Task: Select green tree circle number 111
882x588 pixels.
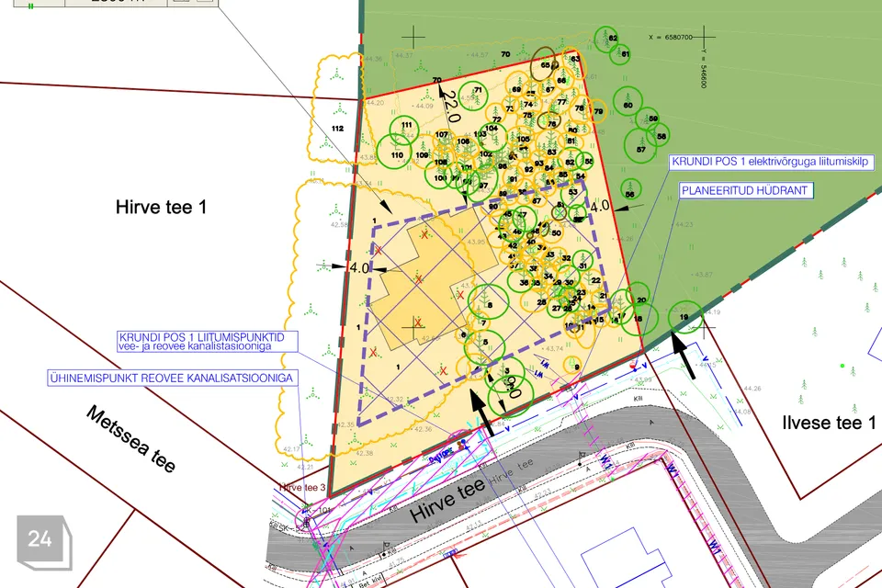Action: [x=405, y=129]
